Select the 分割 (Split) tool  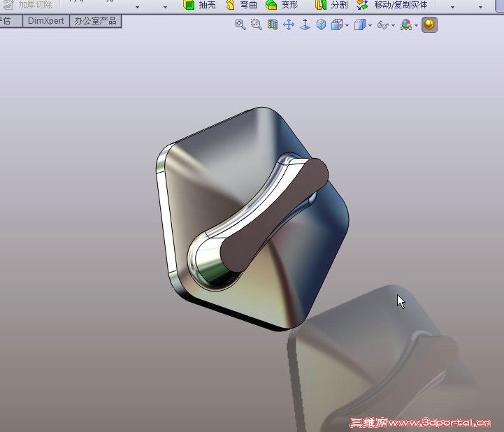(332, 5)
